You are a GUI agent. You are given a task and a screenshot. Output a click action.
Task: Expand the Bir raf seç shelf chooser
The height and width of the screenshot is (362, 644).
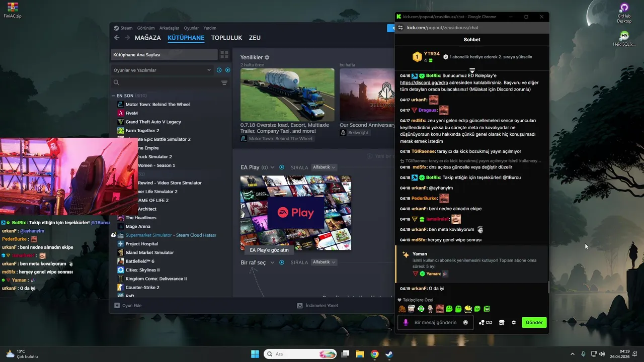coord(272,262)
